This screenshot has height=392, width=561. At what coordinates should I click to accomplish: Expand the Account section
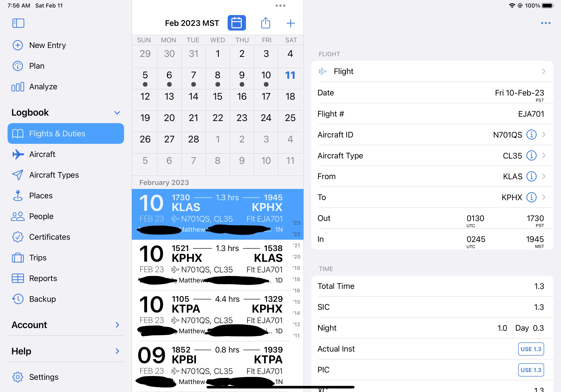117,325
